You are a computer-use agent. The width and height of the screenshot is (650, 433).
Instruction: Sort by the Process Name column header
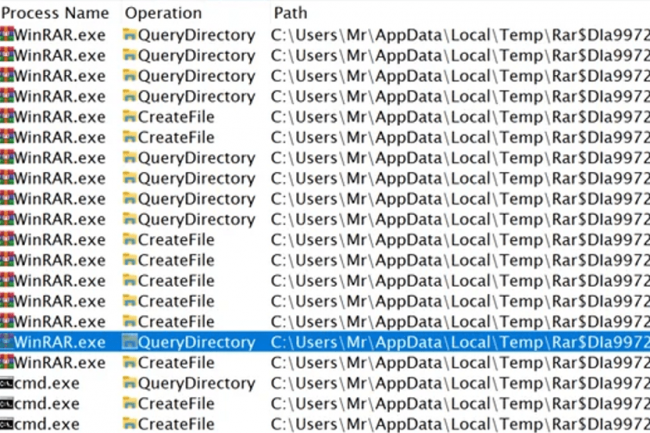pos(55,13)
